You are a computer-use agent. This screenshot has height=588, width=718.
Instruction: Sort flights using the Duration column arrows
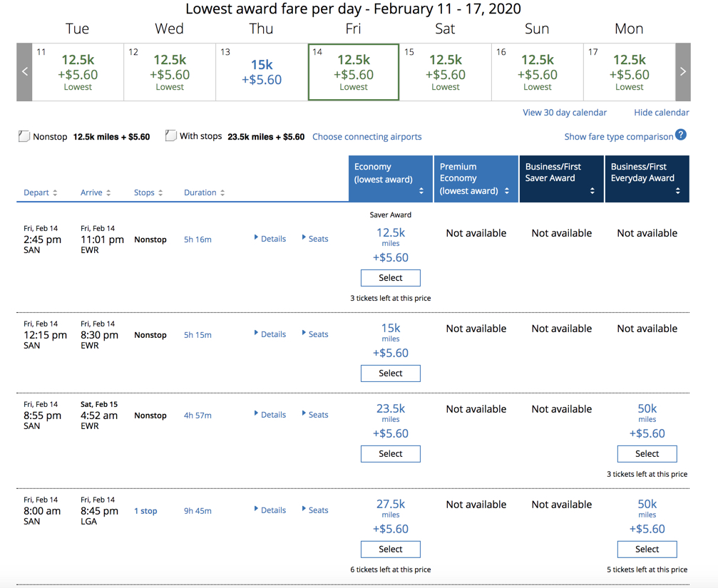pos(223,192)
